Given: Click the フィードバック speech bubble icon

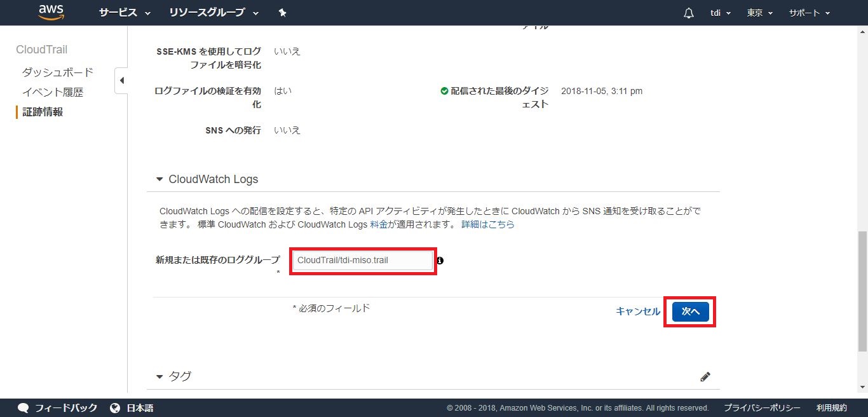Looking at the screenshot, I should coord(24,407).
